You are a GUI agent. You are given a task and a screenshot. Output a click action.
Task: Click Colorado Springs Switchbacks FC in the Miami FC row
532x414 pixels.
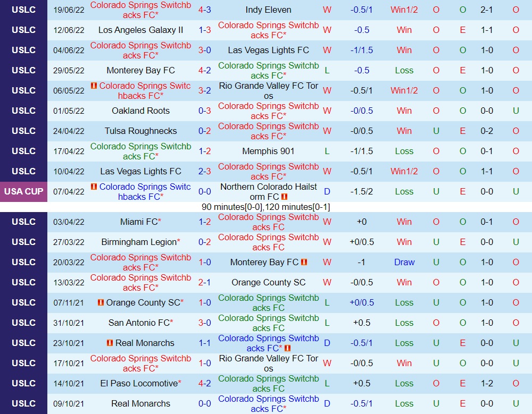268,222
